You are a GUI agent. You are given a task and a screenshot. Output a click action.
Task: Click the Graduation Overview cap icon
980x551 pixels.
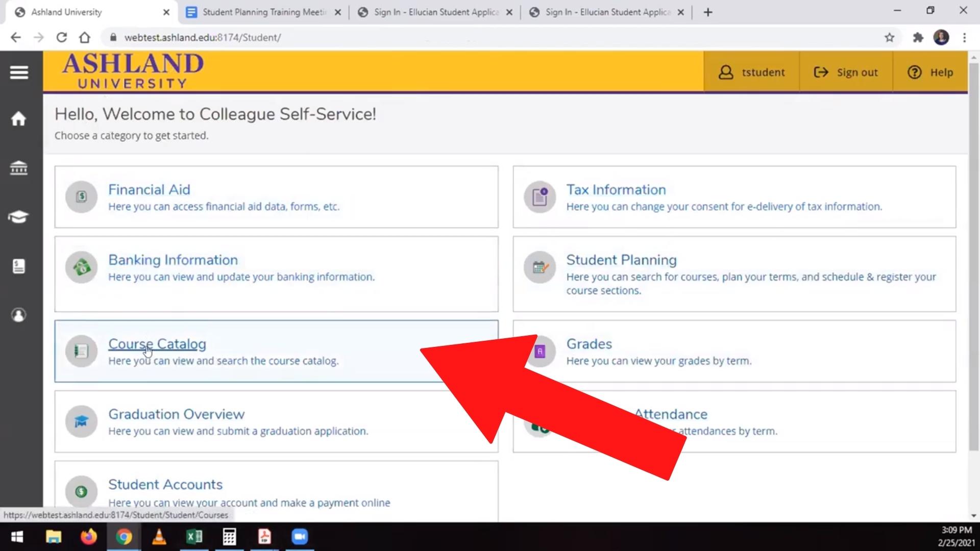tap(81, 421)
